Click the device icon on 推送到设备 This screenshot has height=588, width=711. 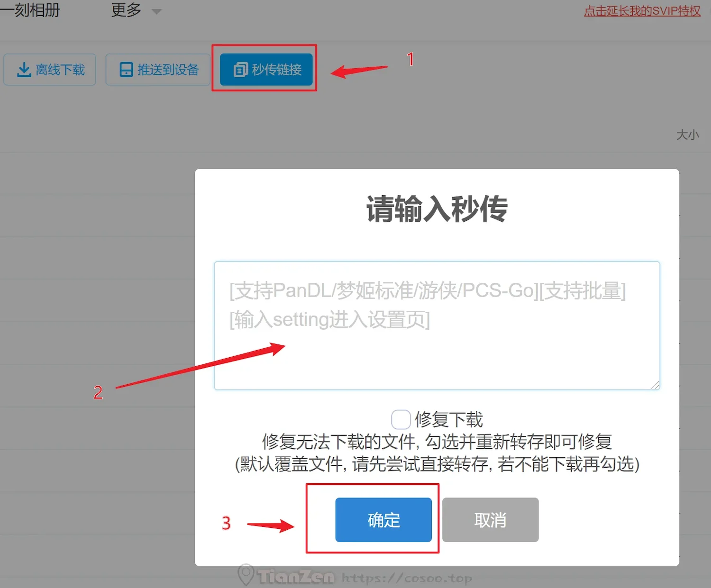pos(126,70)
